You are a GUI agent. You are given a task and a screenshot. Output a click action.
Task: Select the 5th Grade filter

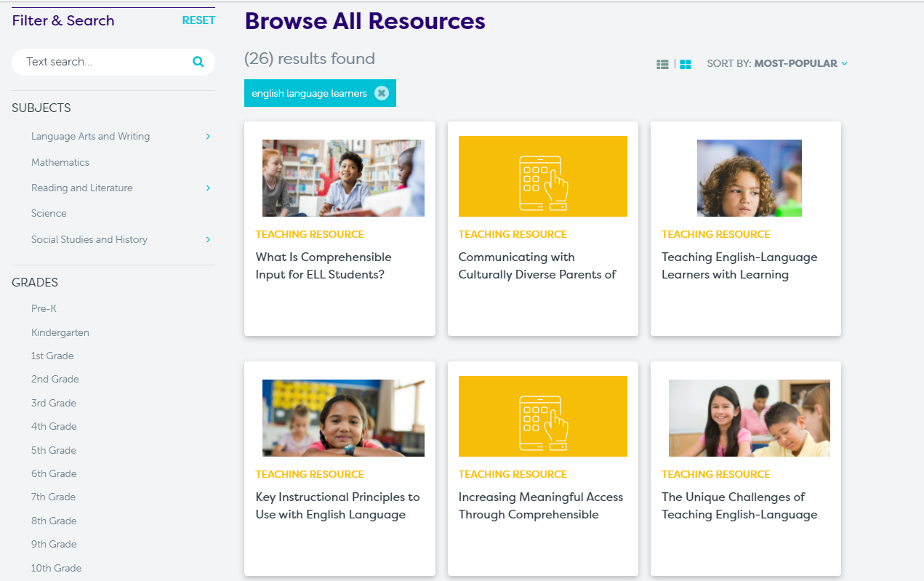point(54,450)
